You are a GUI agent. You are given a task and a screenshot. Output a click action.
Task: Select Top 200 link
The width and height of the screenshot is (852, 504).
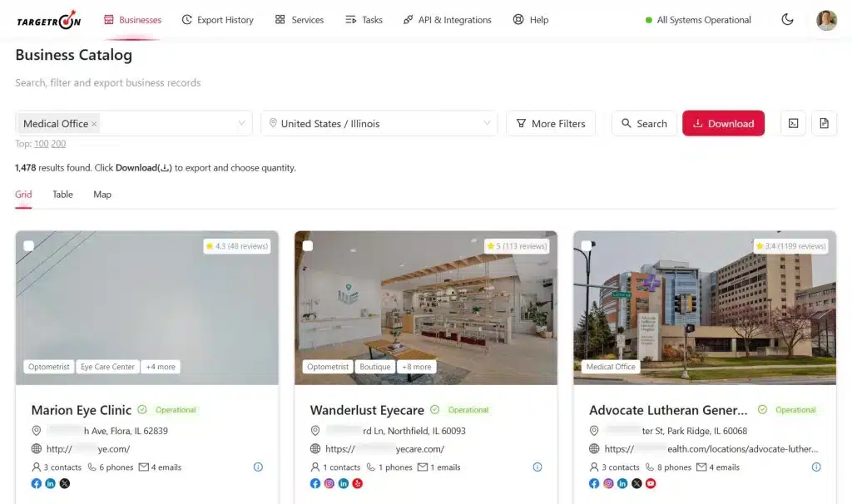pos(58,144)
